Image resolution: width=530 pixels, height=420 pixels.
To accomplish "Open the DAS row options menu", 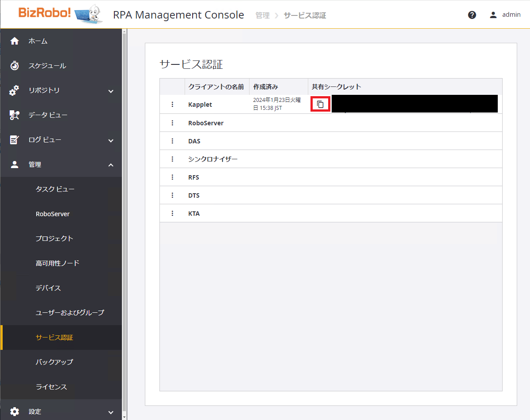I will [172, 141].
